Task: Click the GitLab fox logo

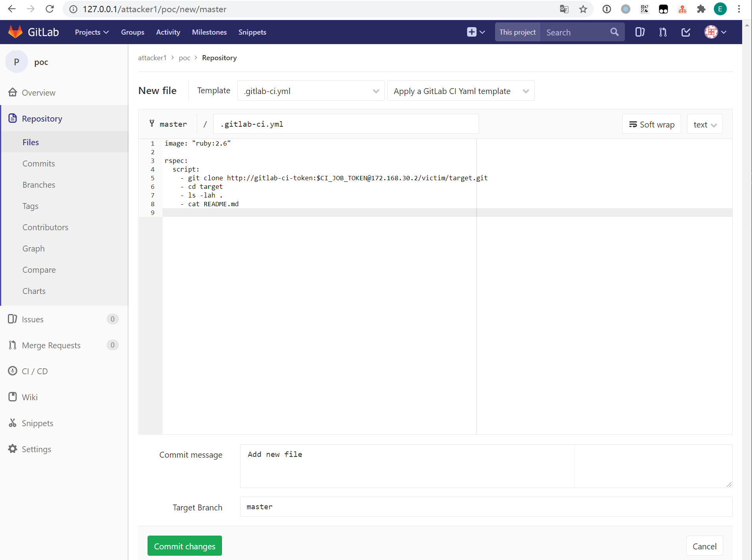Action: (x=15, y=32)
